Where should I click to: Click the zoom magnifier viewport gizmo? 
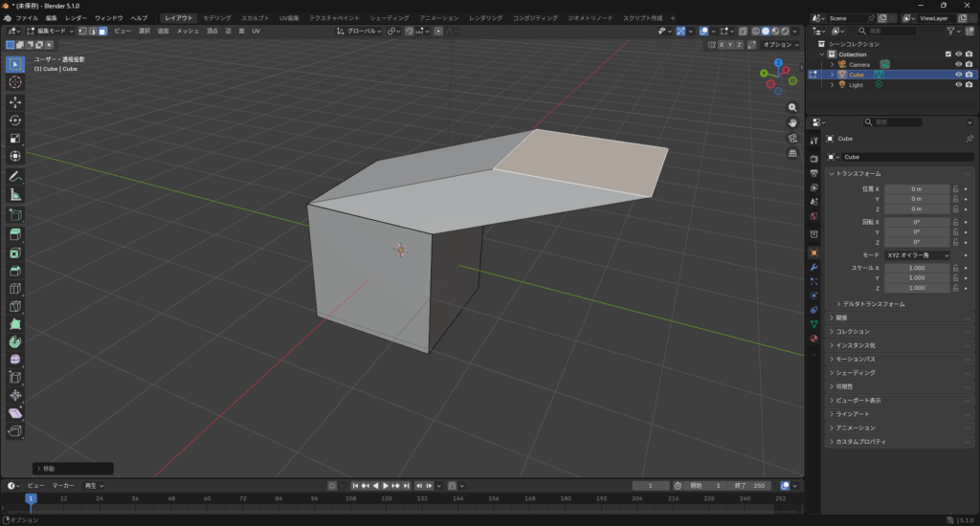[x=792, y=107]
